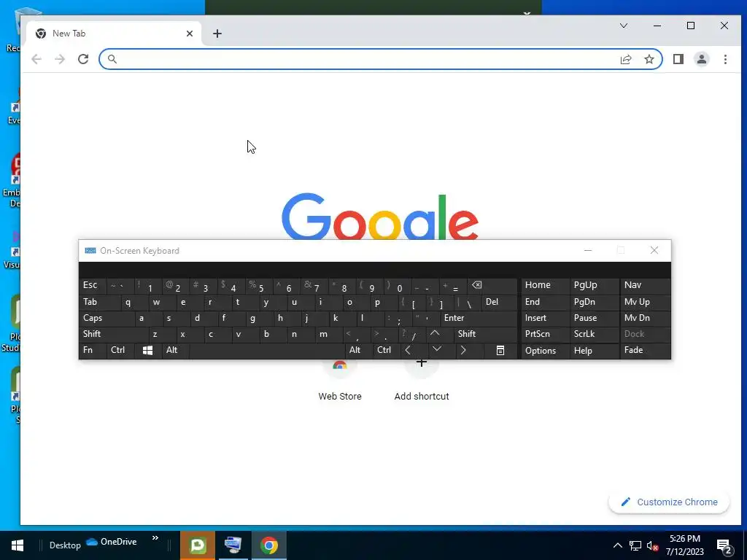Tap the PrtScn key on On-Screen Keyboard
The width and height of the screenshot is (747, 560).
pyautogui.click(x=545, y=334)
